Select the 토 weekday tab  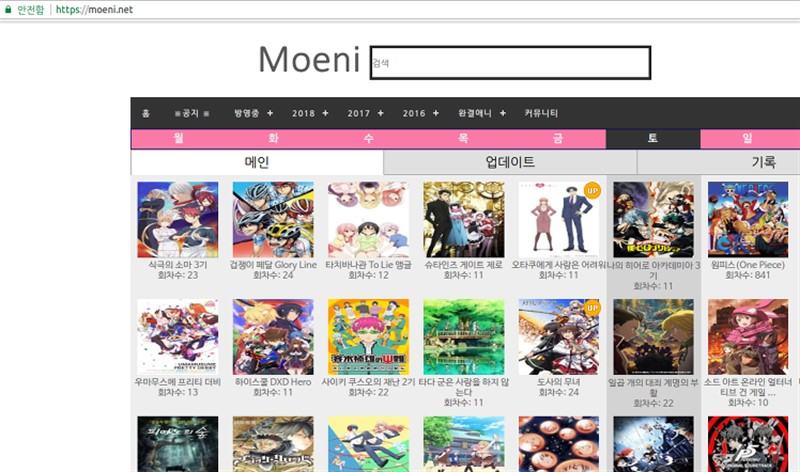[x=653, y=138]
